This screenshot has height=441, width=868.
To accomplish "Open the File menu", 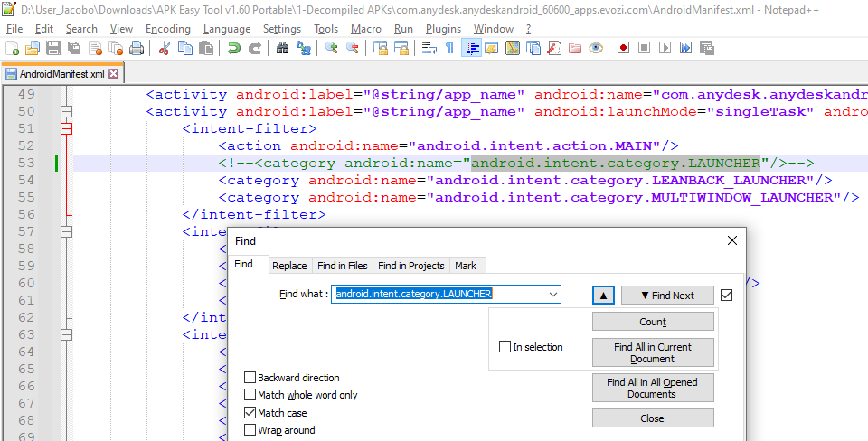I will (x=14, y=29).
